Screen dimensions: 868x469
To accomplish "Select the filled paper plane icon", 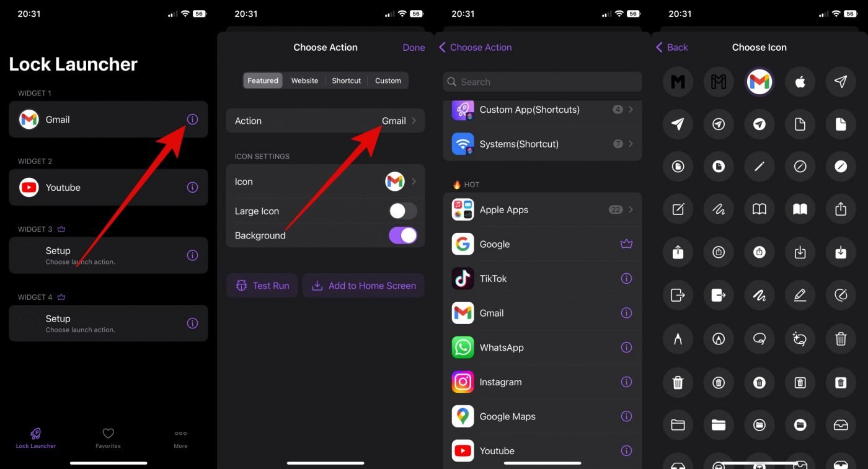I will click(678, 125).
